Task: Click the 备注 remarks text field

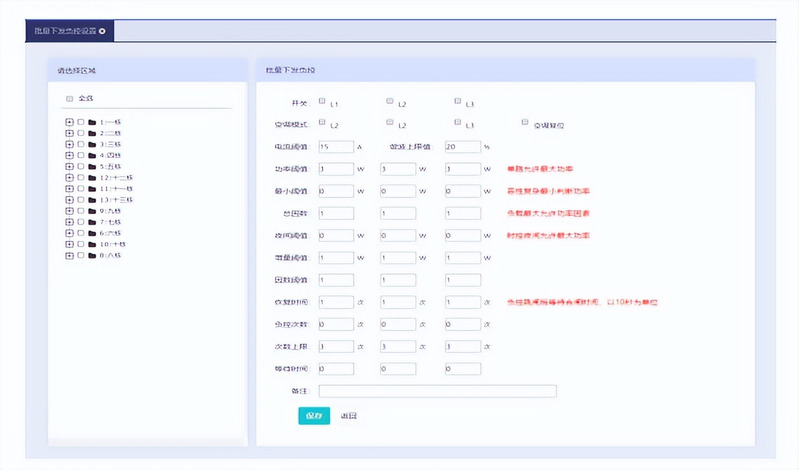Action: pos(437,391)
